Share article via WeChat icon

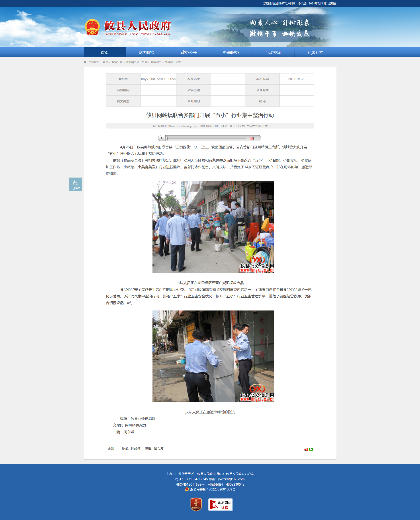click(311, 449)
